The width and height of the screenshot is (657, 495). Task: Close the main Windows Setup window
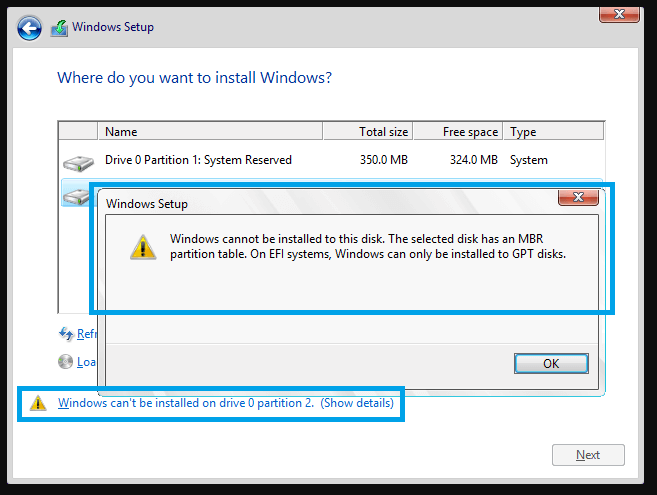619,14
